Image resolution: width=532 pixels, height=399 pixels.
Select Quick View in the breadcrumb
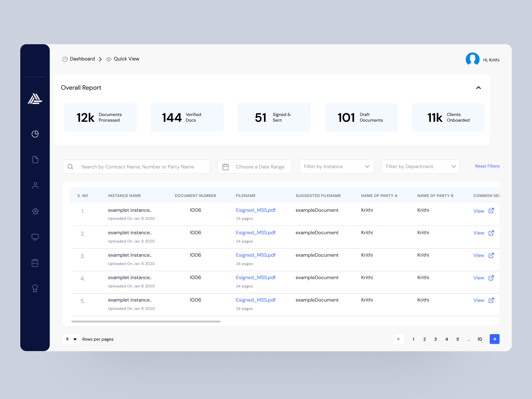pyautogui.click(x=126, y=59)
